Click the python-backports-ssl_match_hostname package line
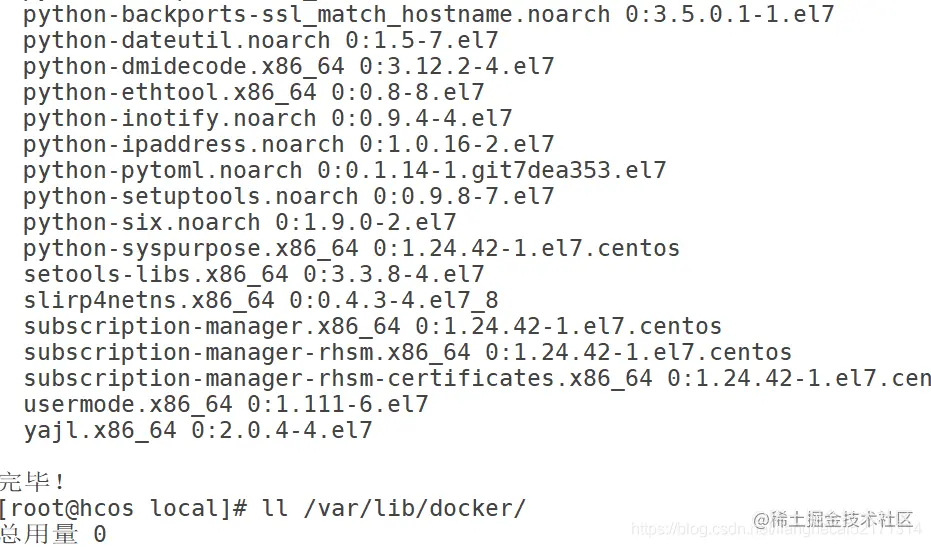Viewport: 931px width, 547px height. 428,15
